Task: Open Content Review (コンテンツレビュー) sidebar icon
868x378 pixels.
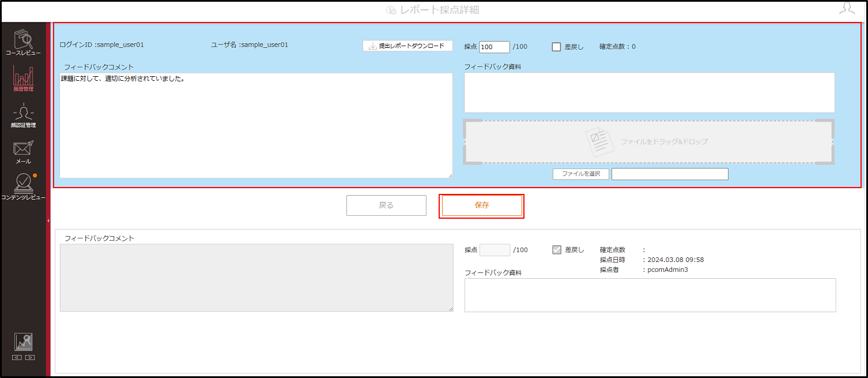Action: coord(24,187)
